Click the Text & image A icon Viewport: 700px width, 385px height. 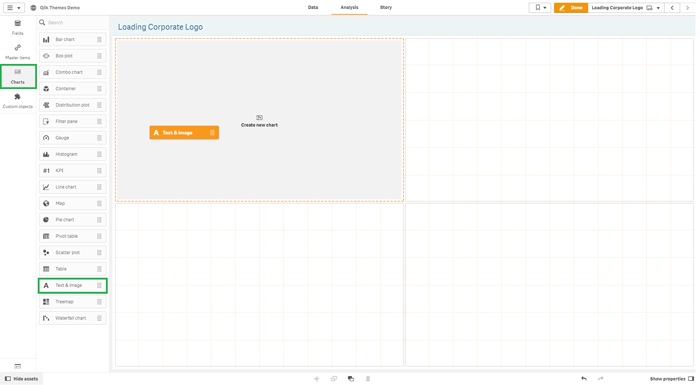[46, 285]
